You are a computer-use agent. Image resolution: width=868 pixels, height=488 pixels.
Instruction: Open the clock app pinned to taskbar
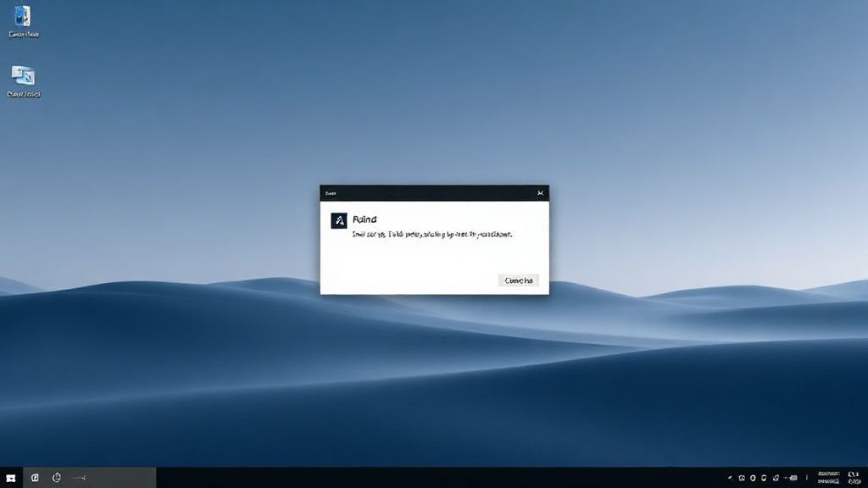tap(55, 476)
